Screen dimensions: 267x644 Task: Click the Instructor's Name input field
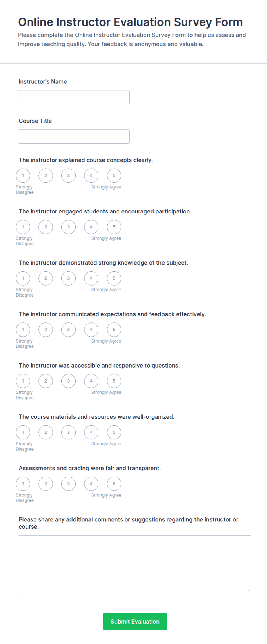coord(74,97)
